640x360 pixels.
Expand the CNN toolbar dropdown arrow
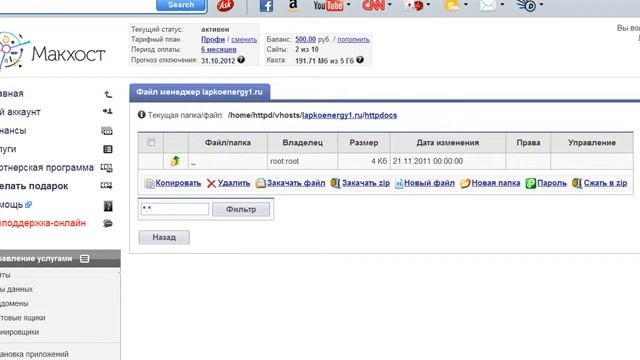(x=390, y=4)
